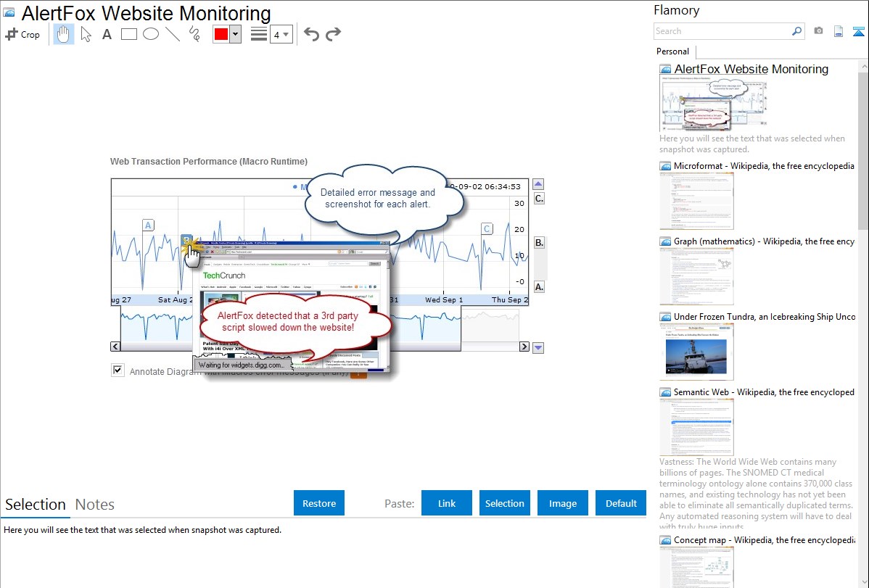Pick the straight line tool

[x=173, y=34]
